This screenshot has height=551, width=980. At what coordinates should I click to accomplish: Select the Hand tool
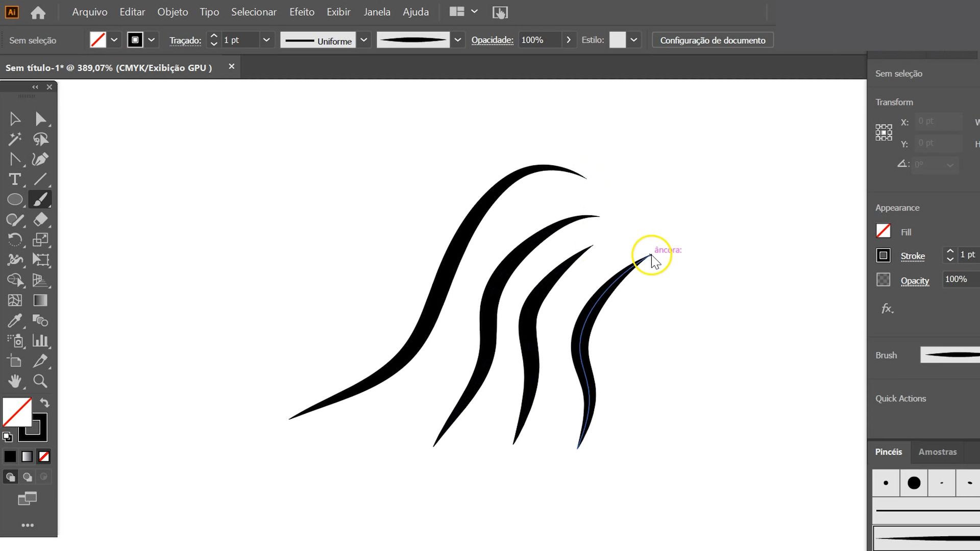pos(15,381)
